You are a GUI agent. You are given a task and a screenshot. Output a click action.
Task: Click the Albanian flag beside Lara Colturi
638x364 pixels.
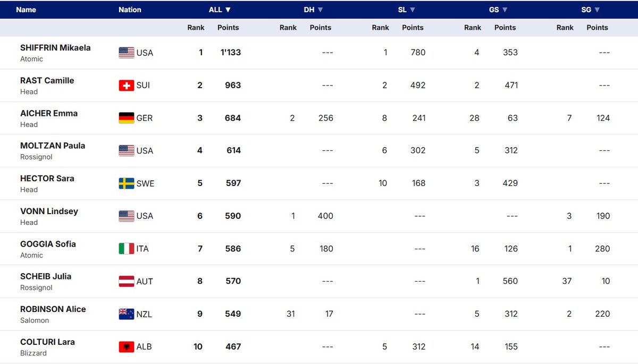pyautogui.click(x=127, y=347)
